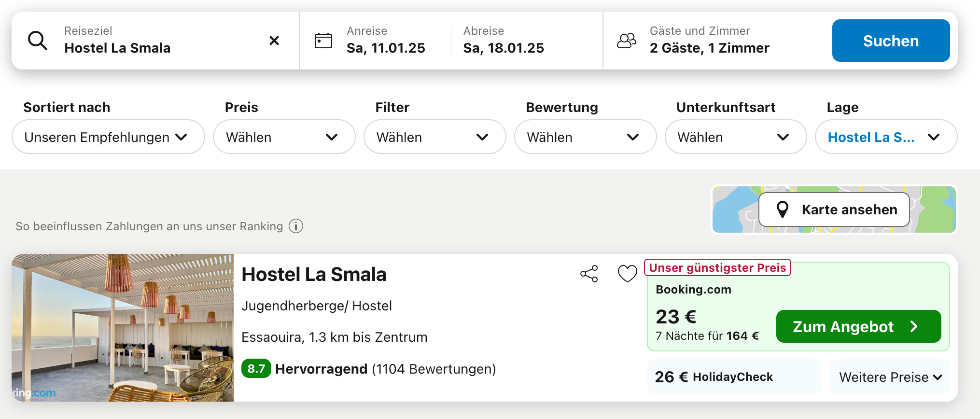Favorite Hostel La Smala with heart
The width and height of the screenshot is (980, 419).
point(628,274)
